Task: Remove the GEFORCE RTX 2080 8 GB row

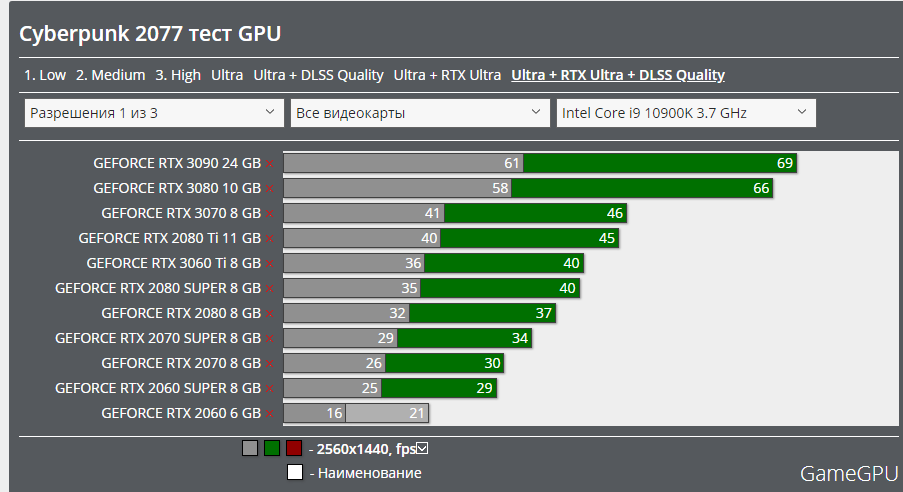Action: (269, 313)
